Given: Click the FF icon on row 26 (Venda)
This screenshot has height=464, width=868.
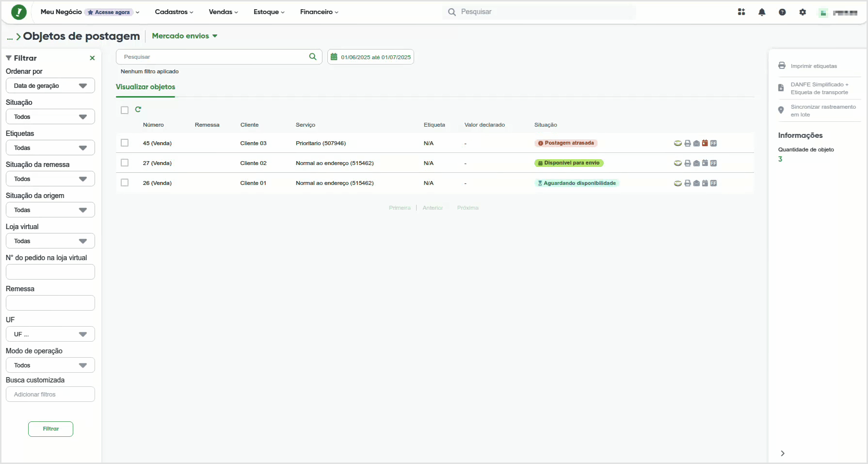Looking at the screenshot, I should 713,183.
